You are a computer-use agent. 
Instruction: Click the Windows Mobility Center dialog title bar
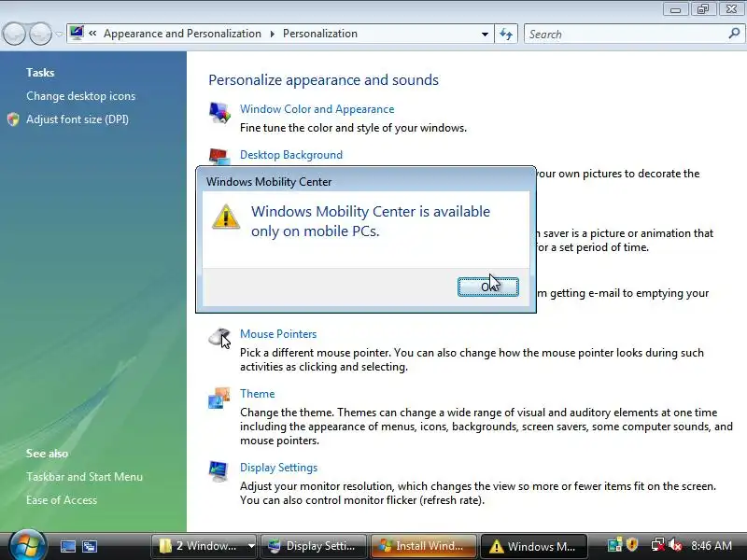pos(366,181)
